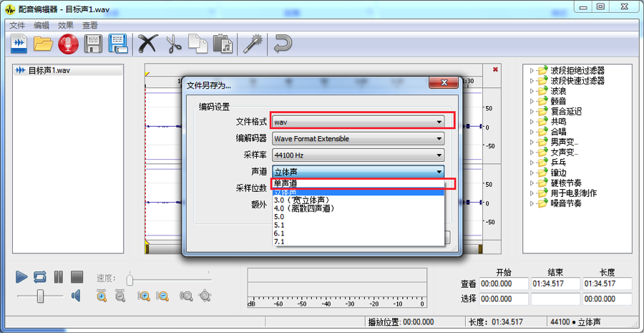Expand the 复合延迟 folder

[532, 112]
